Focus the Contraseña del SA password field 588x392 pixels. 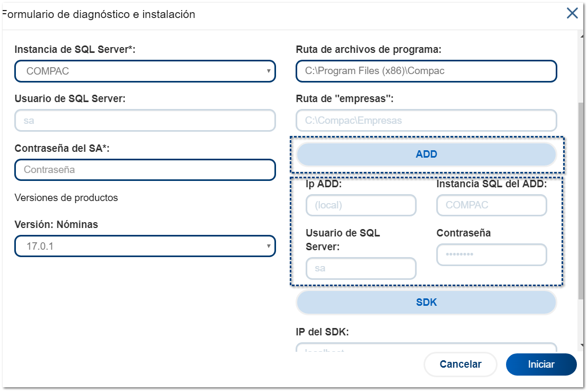click(x=145, y=170)
